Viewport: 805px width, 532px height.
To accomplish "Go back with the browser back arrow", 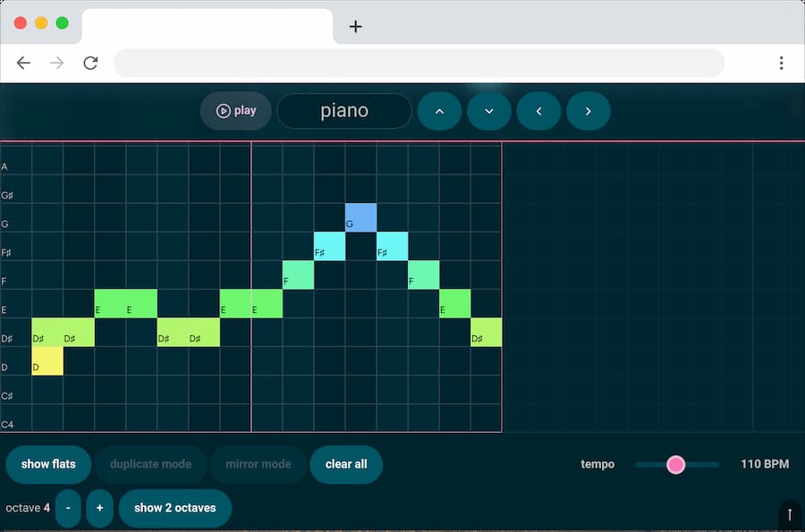I will [23, 63].
